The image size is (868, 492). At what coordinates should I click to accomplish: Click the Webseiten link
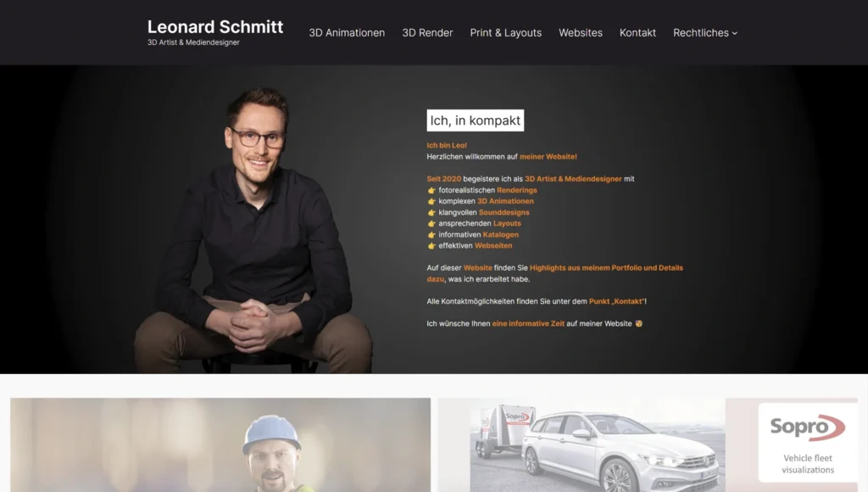493,245
